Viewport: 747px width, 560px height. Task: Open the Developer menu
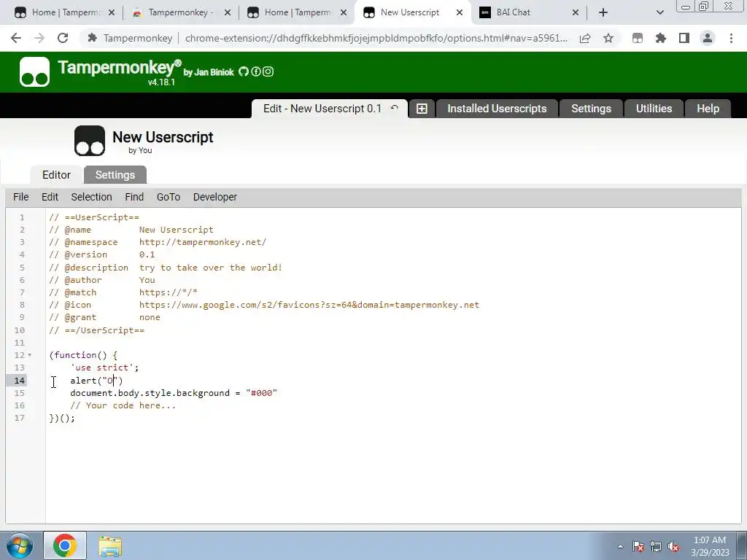coord(215,197)
